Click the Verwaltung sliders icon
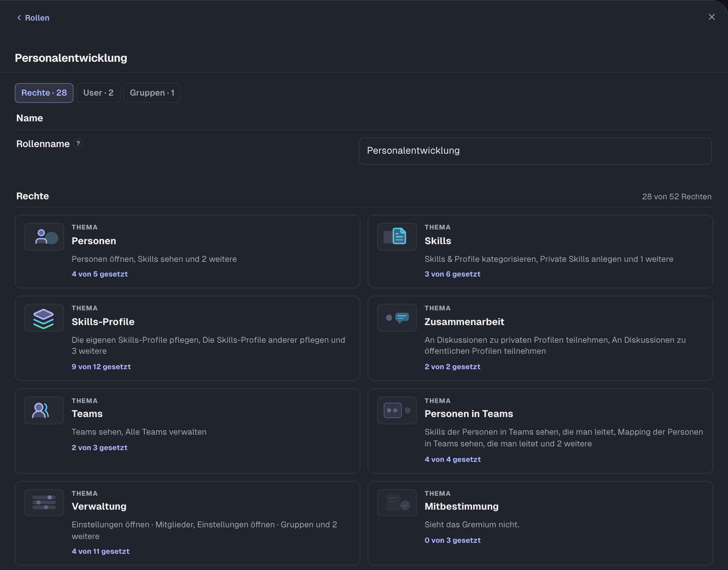Image resolution: width=728 pixels, height=570 pixels. tap(44, 503)
